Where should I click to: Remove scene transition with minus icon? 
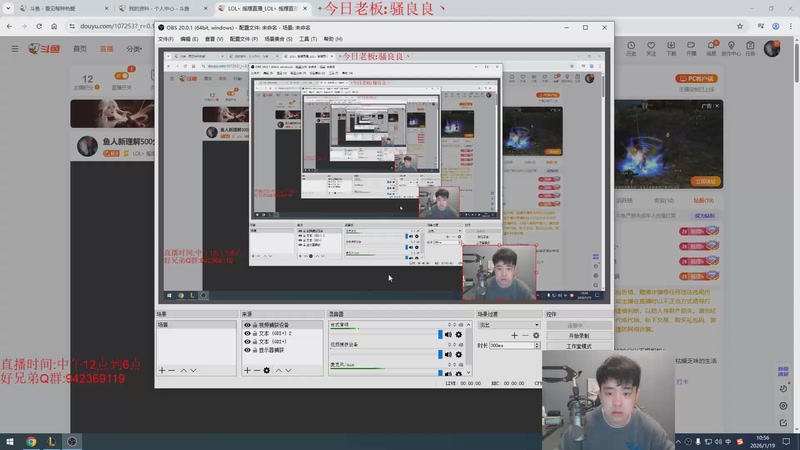click(x=525, y=335)
